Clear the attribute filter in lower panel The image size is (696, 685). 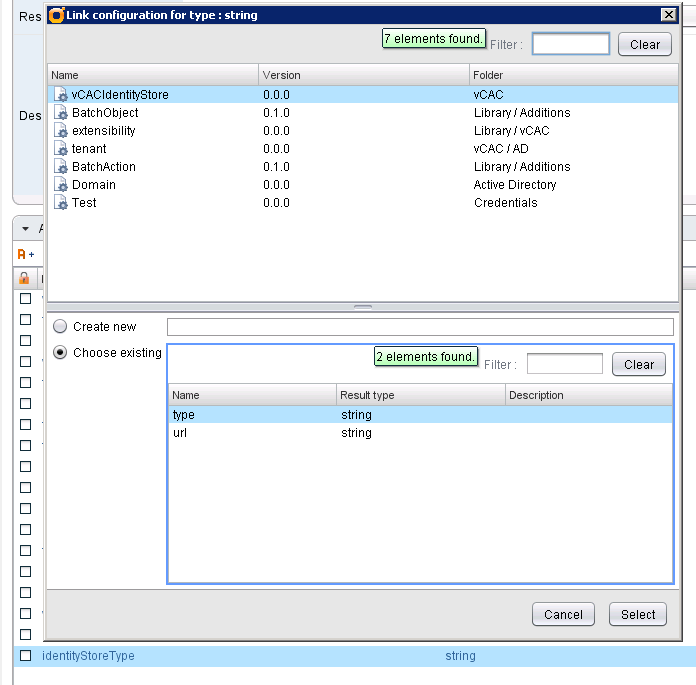click(639, 364)
